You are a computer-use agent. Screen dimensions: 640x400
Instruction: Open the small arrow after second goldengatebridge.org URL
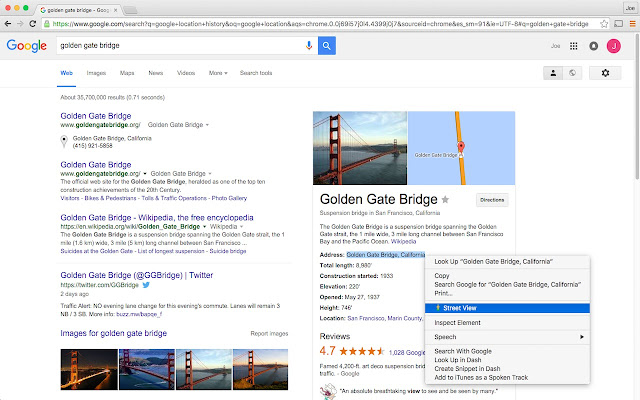click(x=144, y=174)
